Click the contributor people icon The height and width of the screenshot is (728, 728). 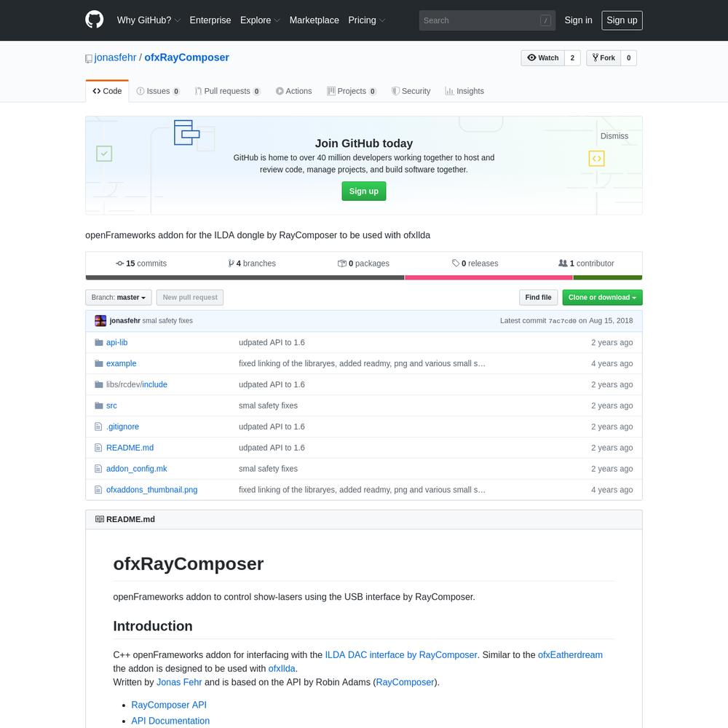pos(563,264)
